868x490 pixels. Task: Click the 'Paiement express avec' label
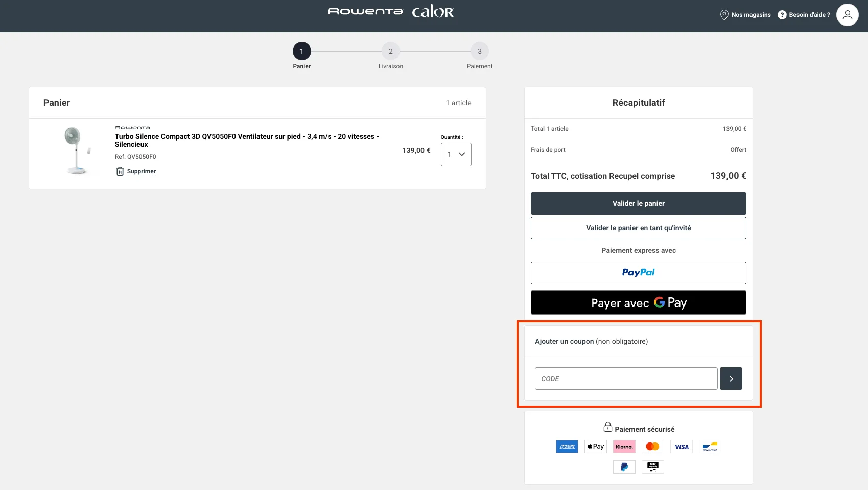tap(639, 250)
